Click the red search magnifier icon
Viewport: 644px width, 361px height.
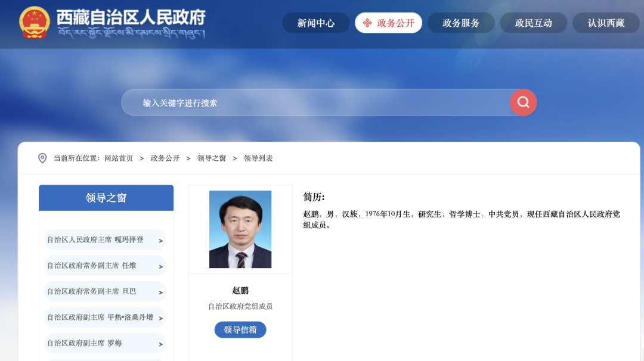click(x=523, y=102)
